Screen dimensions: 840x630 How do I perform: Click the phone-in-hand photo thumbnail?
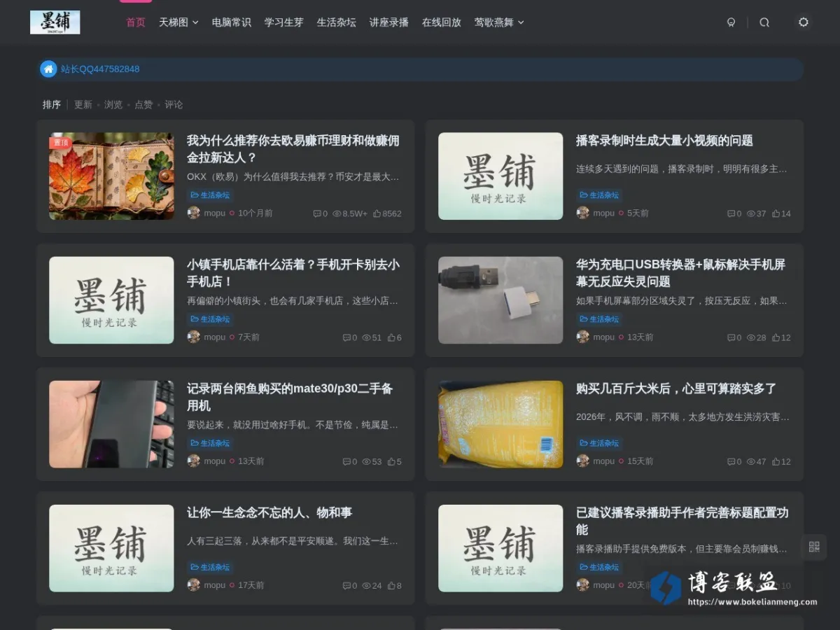tap(111, 424)
